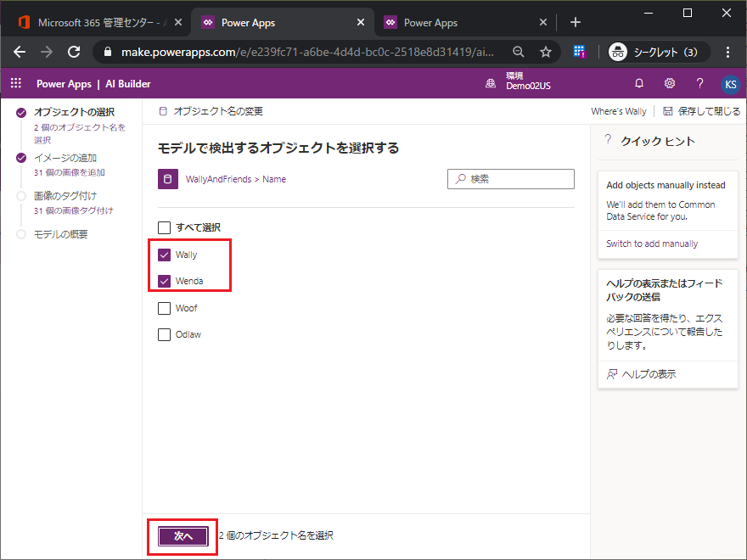Click 保存して閉じる
The width and height of the screenshot is (747, 560).
702,111
